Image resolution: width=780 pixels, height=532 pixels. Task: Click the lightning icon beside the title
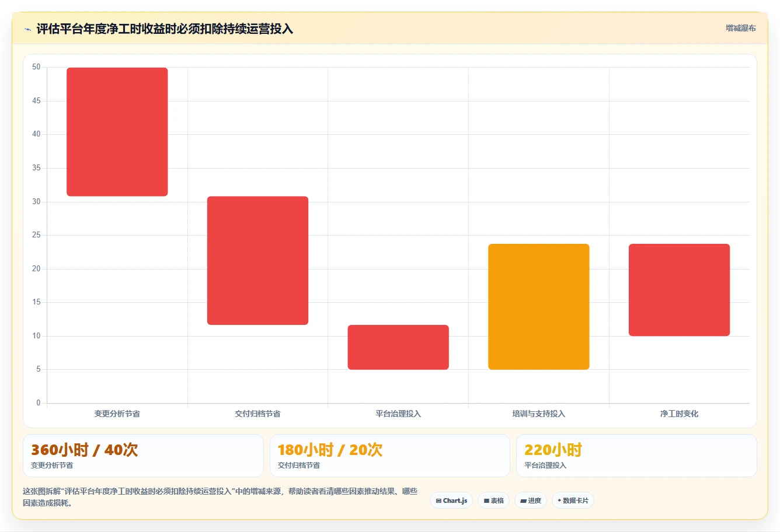[x=27, y=29]
